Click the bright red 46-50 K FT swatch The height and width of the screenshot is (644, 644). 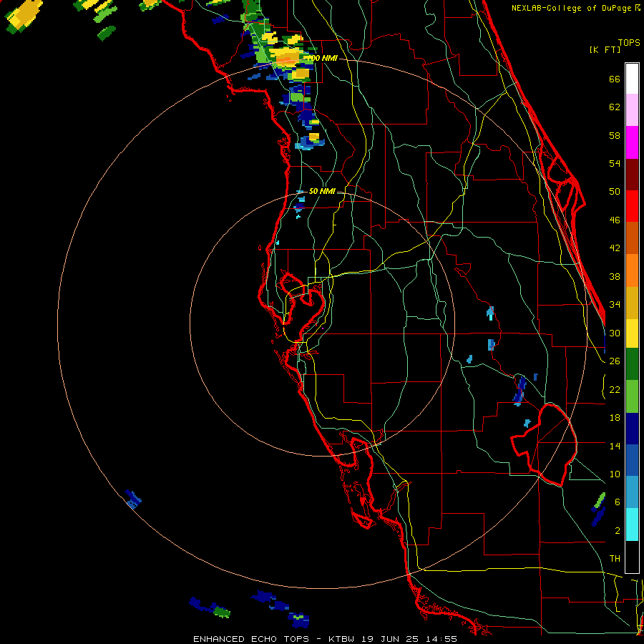coord(632,206)
